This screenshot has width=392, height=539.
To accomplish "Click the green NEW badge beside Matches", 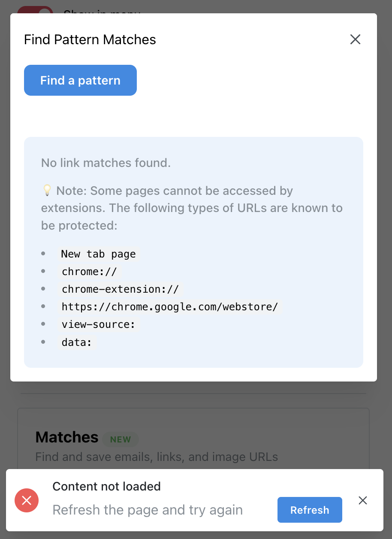I will coord(121,439).
